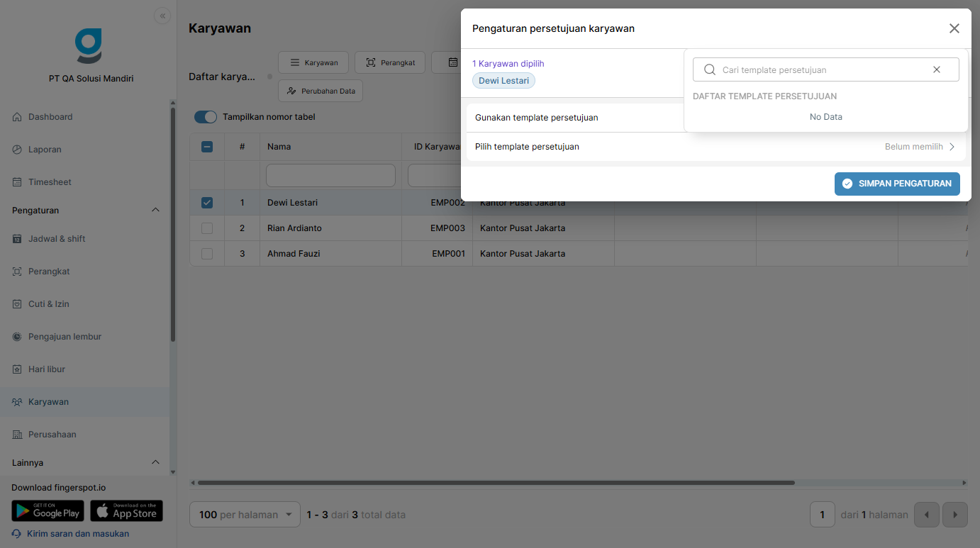Go to the next page arrow
Image resolution: width=980 pixels, height=548 pixels.
point(955,515)
